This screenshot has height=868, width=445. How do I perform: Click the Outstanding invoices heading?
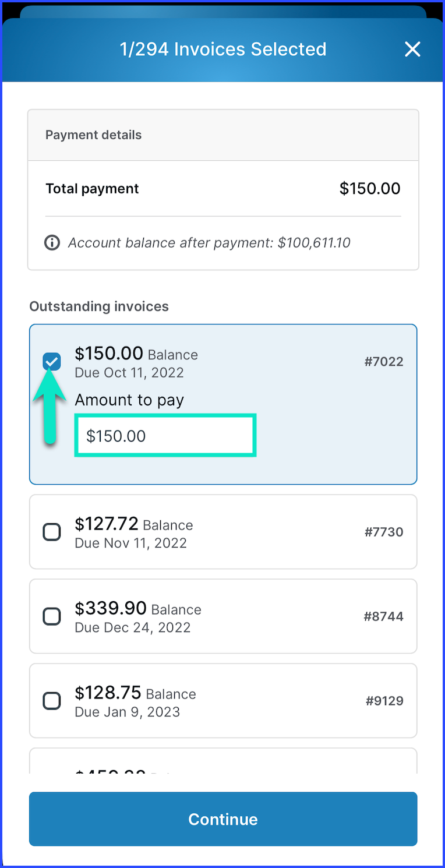click(x=99, y=306)
